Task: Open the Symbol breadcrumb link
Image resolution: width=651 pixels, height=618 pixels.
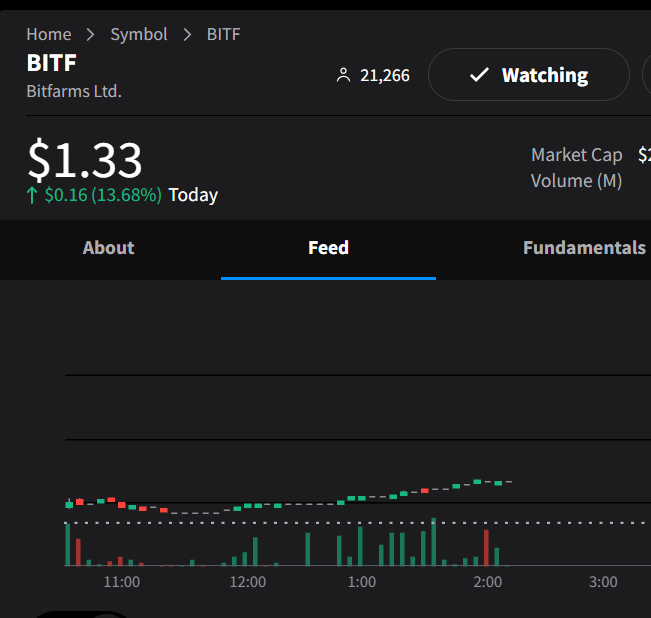Action: pyautogui.click(x=139, y=34)
